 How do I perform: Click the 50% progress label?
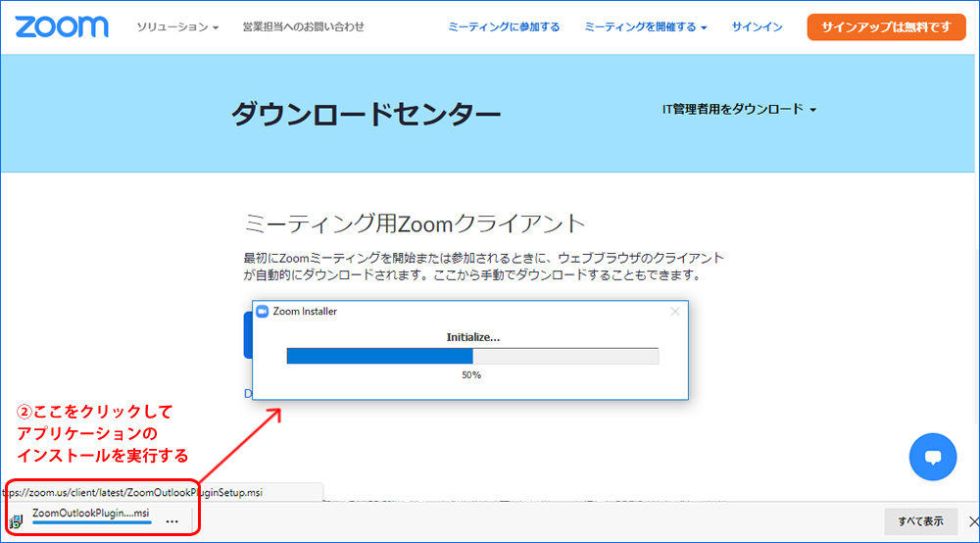point(471,375)
